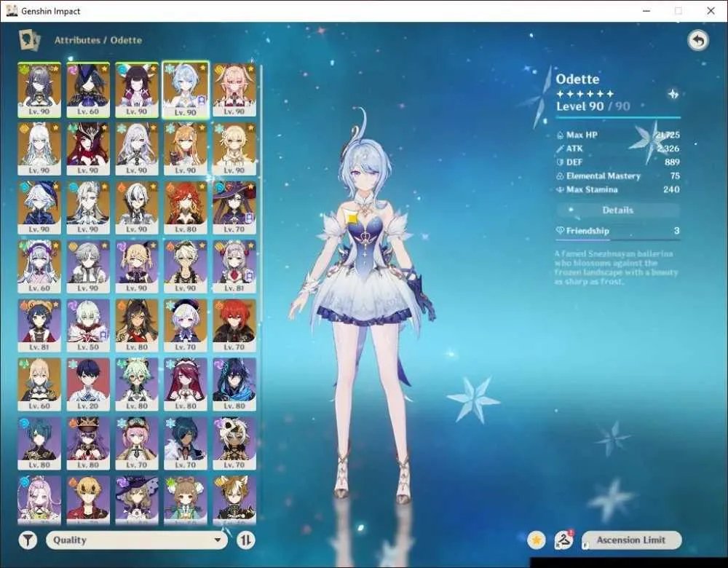Select the skull-hat character portrait at Lv. 70
This screenshot has width=728, height=568.
click(234, 443)
